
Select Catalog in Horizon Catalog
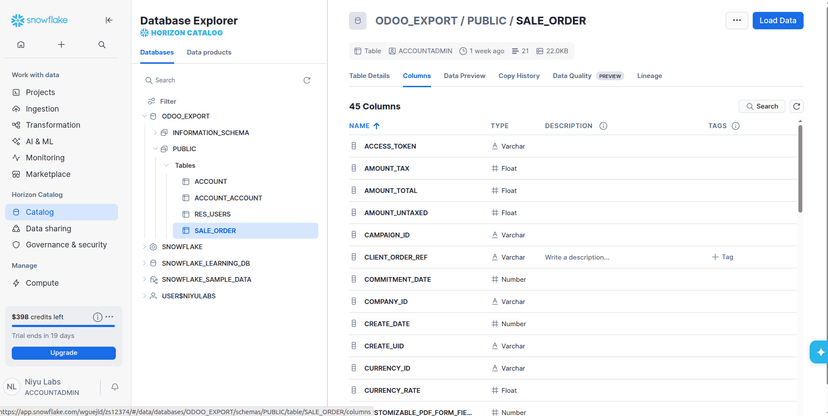[61, 212]
